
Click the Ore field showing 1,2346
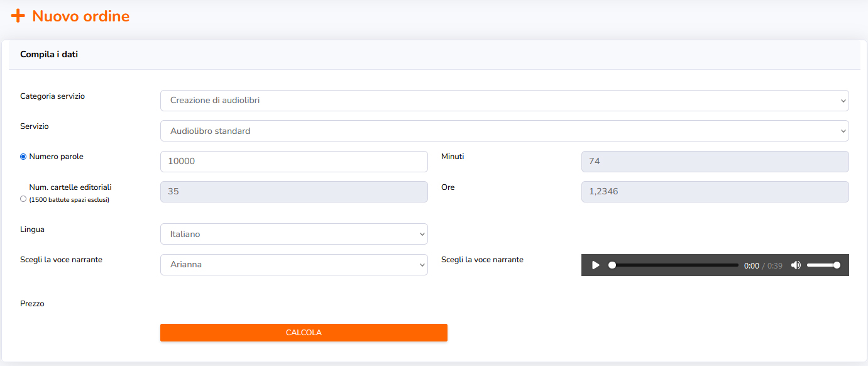715,192
